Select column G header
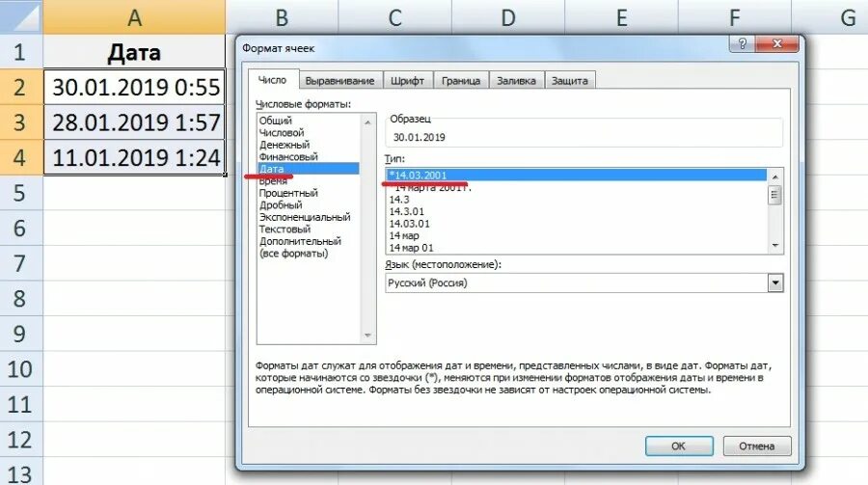Image resolution: width=868 pixels, height=485 pixels. tap(830, 17)
